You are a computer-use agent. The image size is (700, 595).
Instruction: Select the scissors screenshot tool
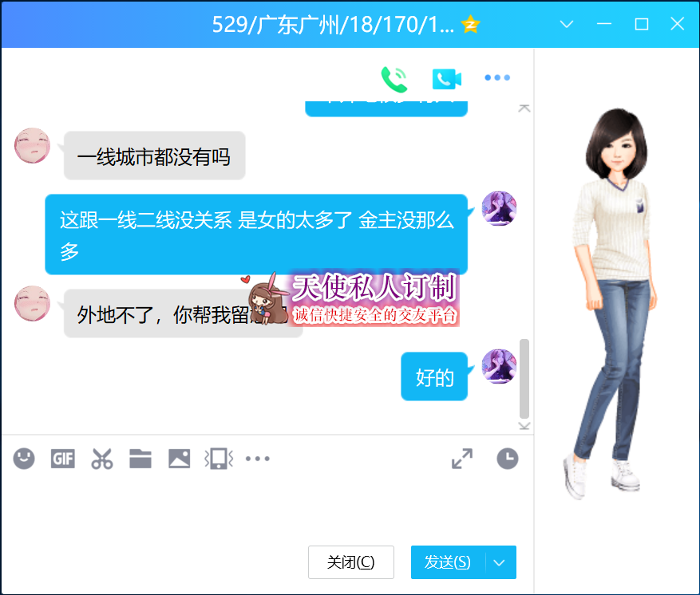click(101, 459)
